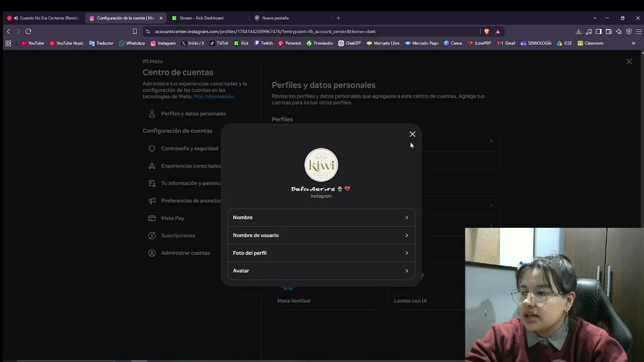Open Tu información y permisos
644x362 pixels.
184,184
